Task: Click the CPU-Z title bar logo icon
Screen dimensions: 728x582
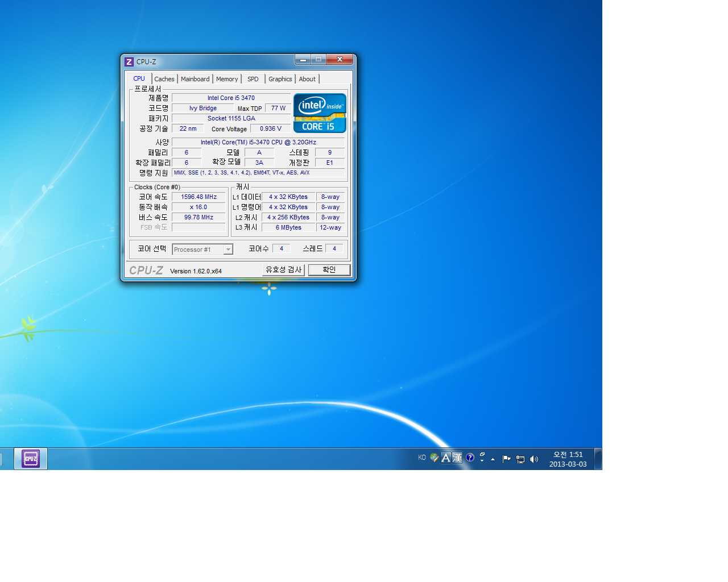Action: [129, 61]
